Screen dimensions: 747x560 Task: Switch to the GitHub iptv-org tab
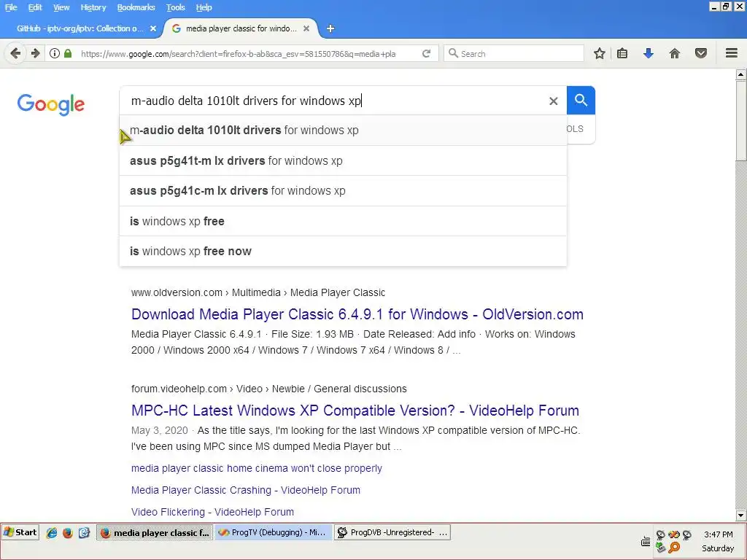(x=80, y=28)
